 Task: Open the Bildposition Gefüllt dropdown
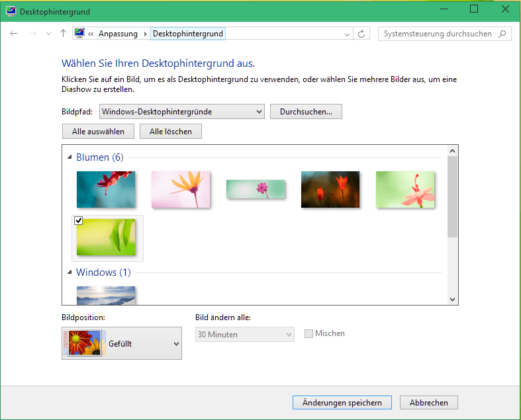(122, 343)
